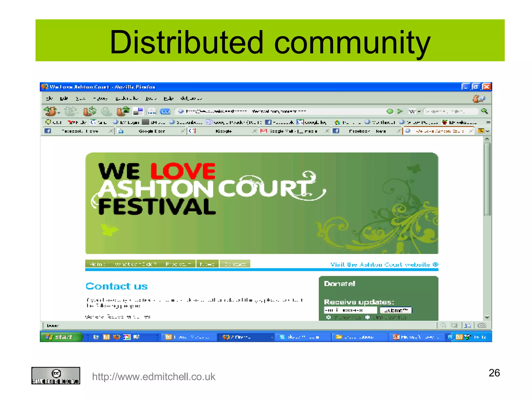Click the Windows start button
The image size is (532, 399).
pos(61,337)
